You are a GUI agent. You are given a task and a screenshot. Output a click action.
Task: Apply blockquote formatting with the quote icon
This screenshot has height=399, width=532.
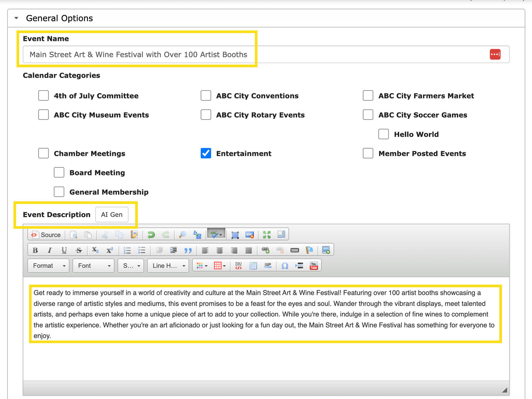pyautogui.click(x=188, y=250)
